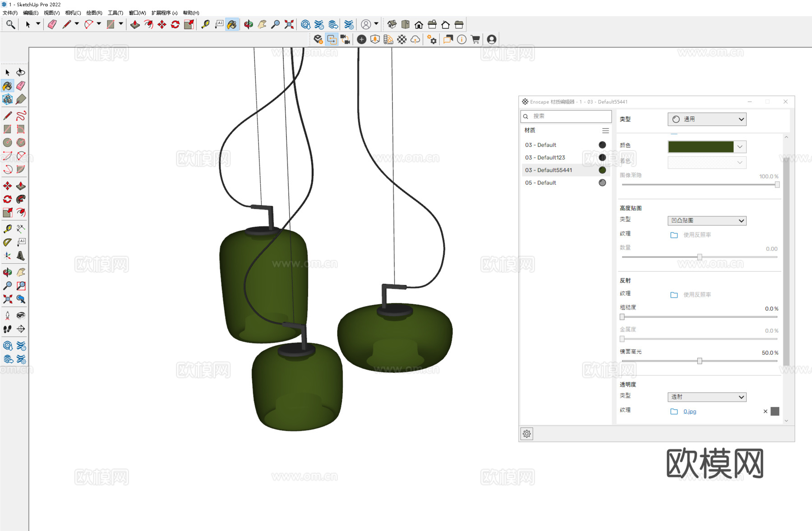Select the Tape Measure tool in top toolbar

pos(205,24)
